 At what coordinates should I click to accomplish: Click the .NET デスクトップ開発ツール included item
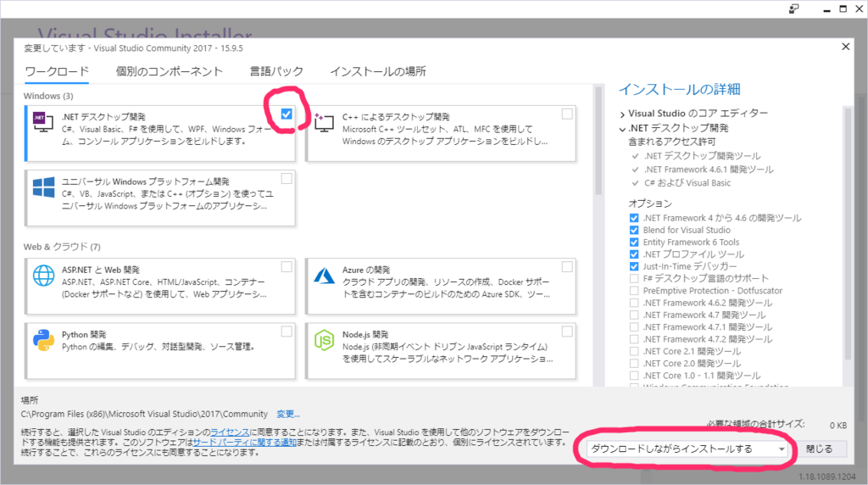click(703, 156)
